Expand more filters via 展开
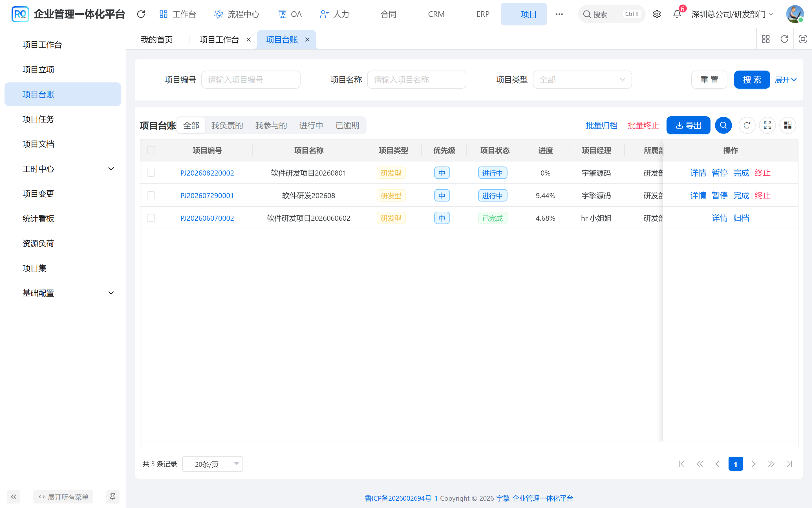812x508 pixels. [x=785, y=80]
